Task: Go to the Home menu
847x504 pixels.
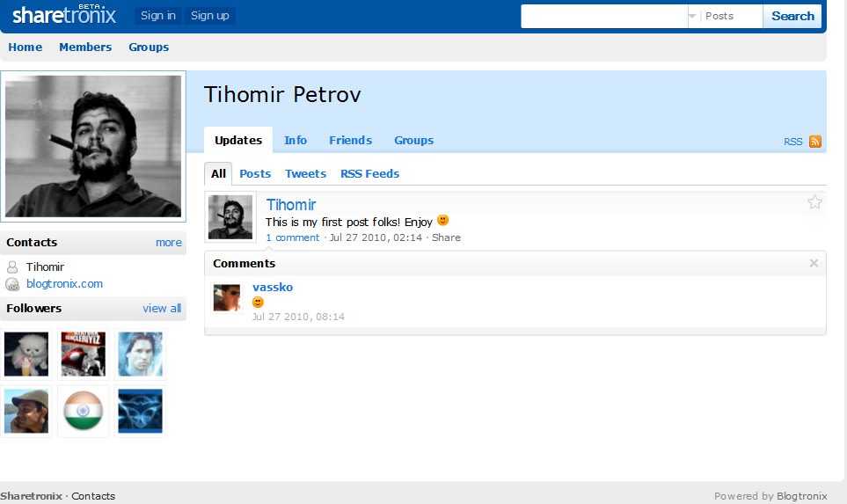Action: (x=25, y=47)
